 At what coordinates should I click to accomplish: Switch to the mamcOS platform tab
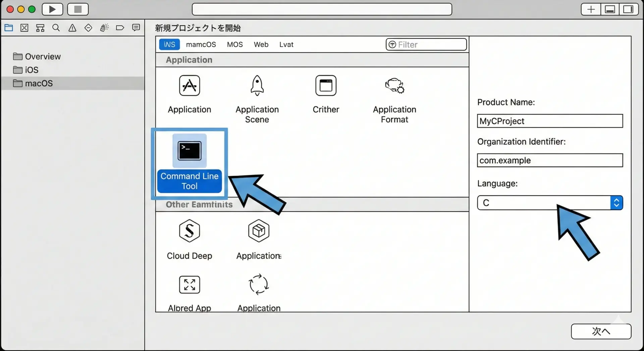pos(201,45)
